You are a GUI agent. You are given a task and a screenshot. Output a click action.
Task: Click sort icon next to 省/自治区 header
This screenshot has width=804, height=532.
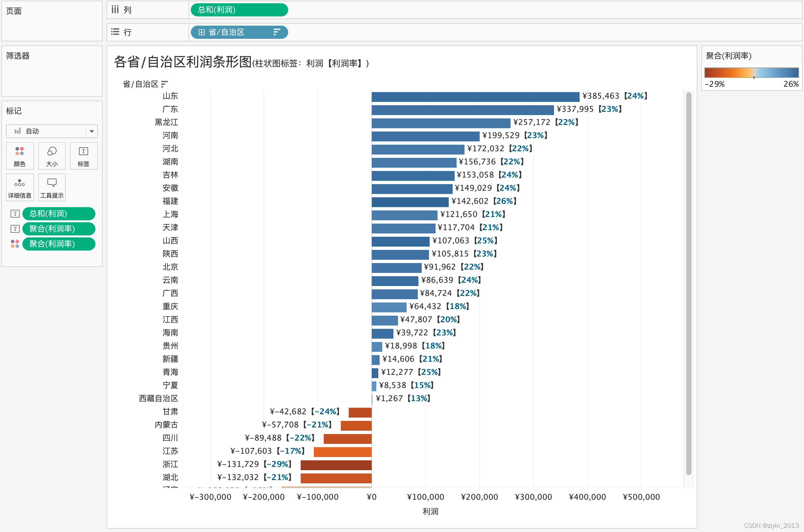pyautogui.click(x=164, y=84)
